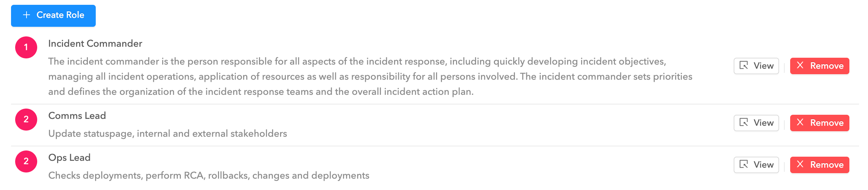The height and width of the screenshot is (190, 868).
Task: Click the number 2 badge beside Ops Lead
Action: pyautogui.click(x=26, y=161)
